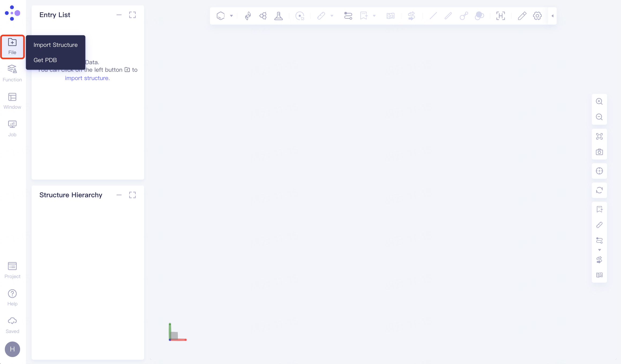The height and width of the screenshot is (364, 621).
Task: Choose Import Structure from File menu
Action: [55, 45]
